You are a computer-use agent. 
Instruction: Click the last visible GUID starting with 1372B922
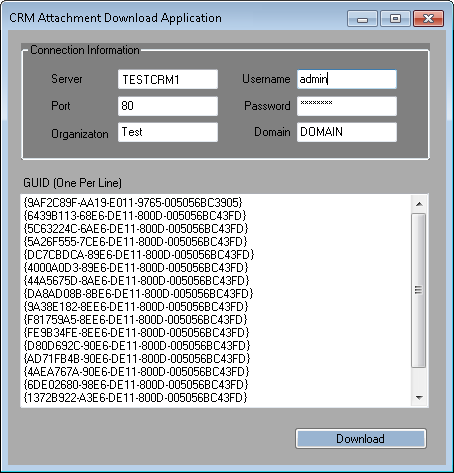coord(135,398)
